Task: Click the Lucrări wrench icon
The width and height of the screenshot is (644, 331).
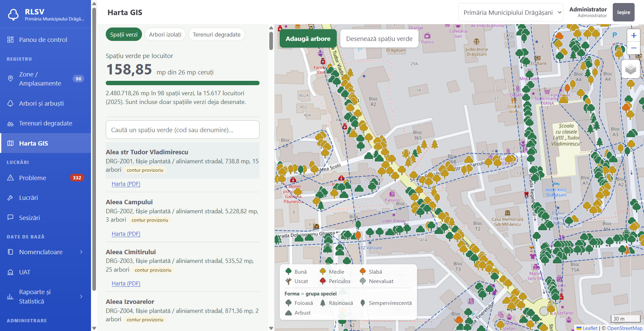Action: (10, 198)
